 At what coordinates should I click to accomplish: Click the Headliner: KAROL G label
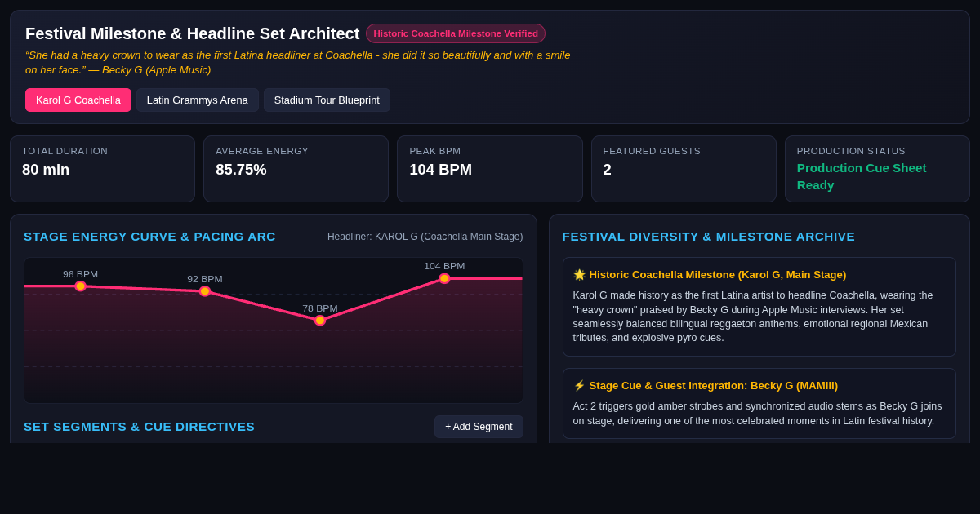point(425,237)
